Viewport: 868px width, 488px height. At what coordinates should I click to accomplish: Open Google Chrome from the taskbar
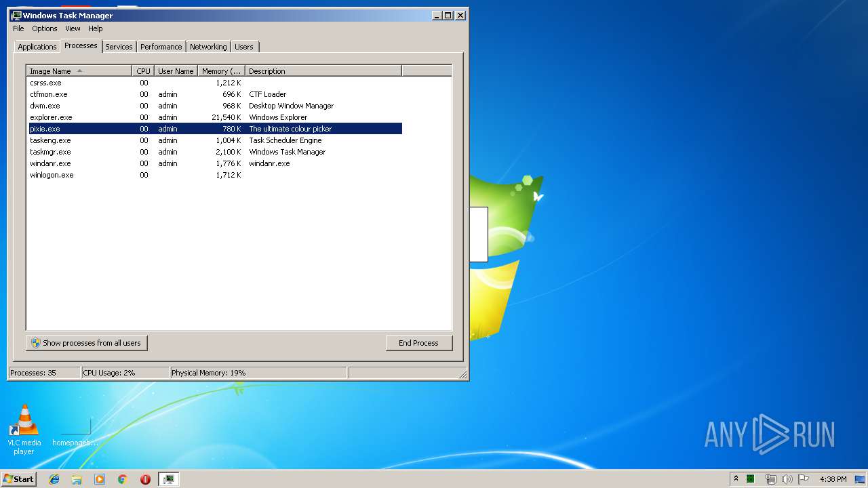point(123,479)
